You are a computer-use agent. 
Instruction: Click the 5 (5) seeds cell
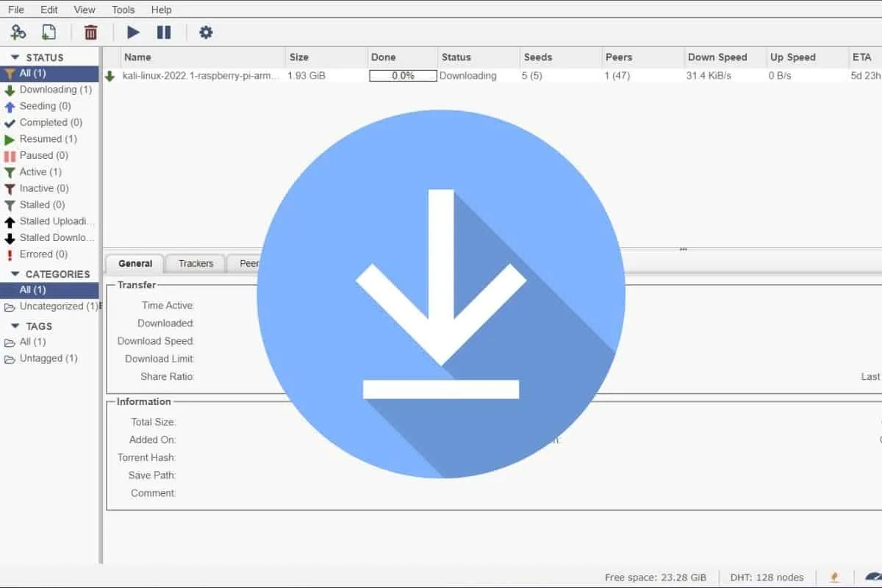(x=532, y=76)
